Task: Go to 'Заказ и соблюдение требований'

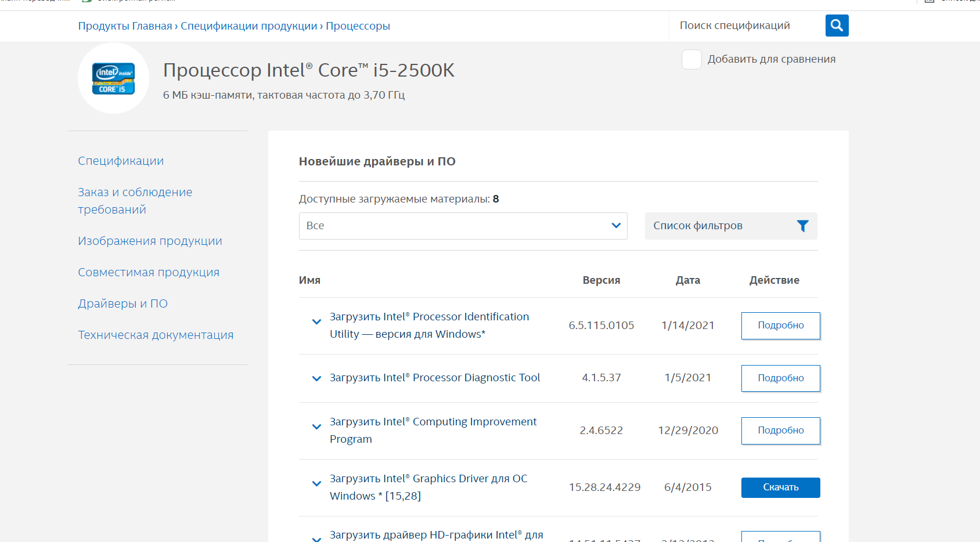Action: coord(135,201)
